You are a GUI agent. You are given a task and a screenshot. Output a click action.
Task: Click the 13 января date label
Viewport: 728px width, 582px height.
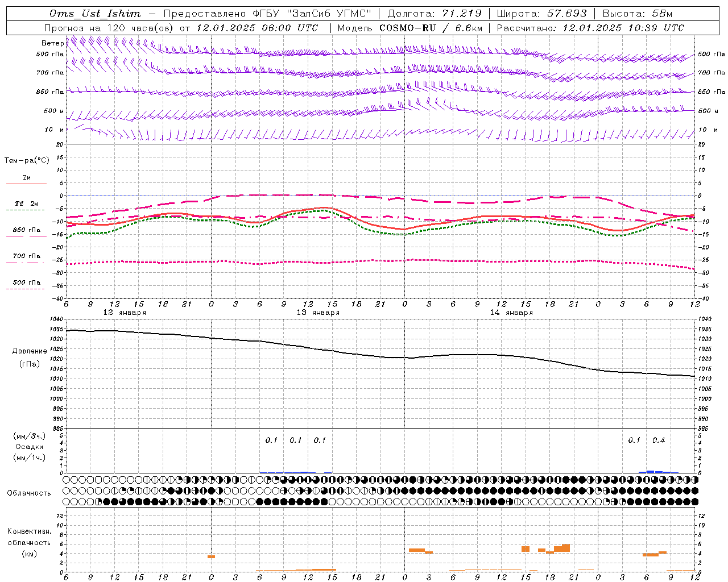(x=318, y=313)
